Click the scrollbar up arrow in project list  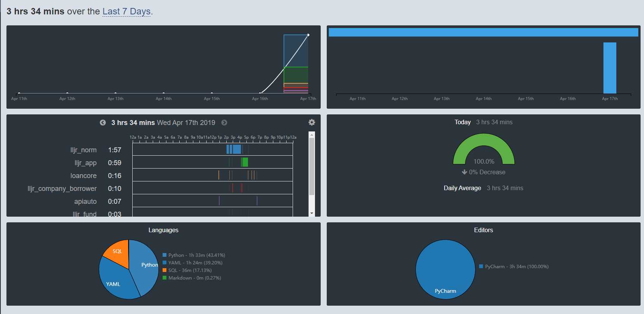(x=312, y=134)
